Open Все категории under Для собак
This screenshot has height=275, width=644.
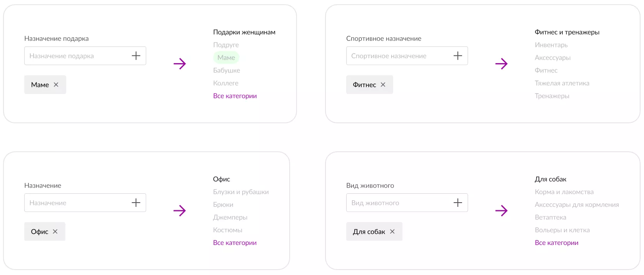pos(556,243)
